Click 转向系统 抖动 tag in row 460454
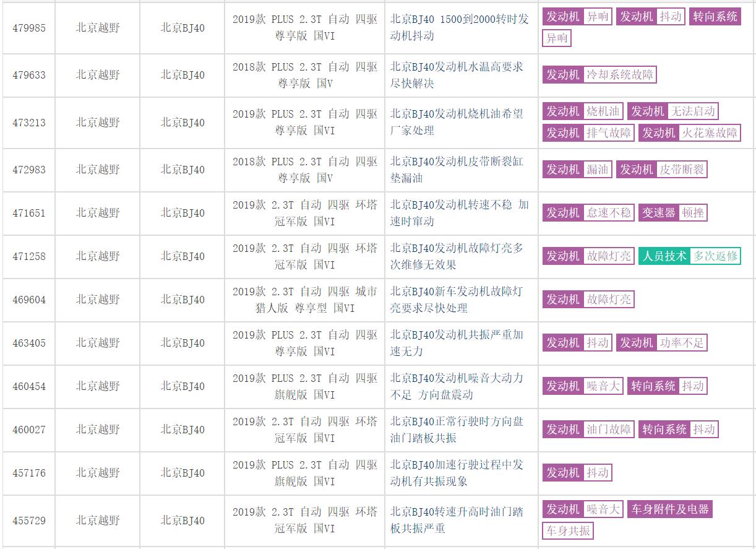This screenshot has height=549, width=756. [668, 386]
